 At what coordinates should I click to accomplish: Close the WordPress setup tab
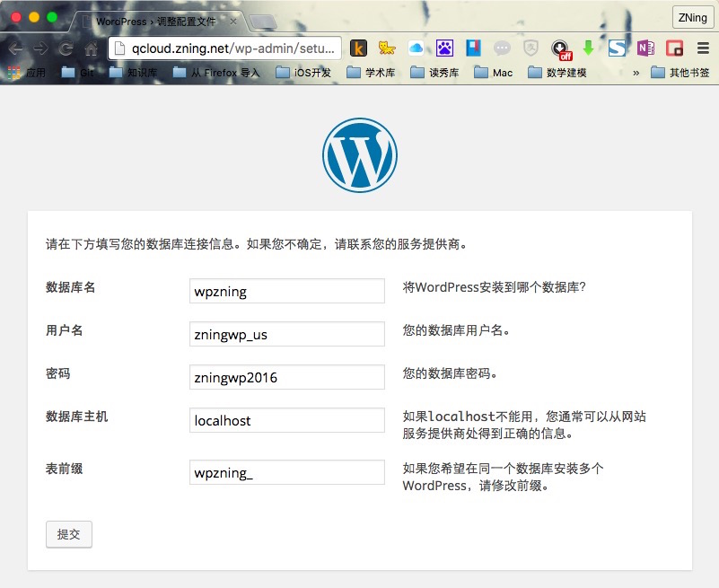pos(233,22)
